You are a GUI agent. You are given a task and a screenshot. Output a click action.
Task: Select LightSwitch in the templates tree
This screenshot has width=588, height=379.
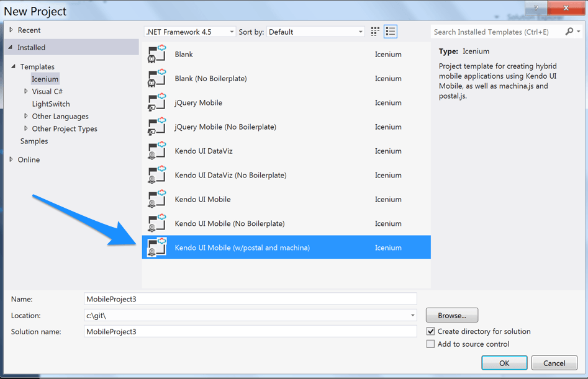point(51,104)
